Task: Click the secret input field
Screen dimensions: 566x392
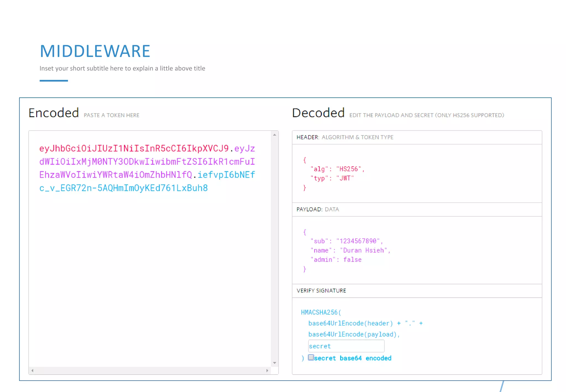Action: click(x=346, y=346)
